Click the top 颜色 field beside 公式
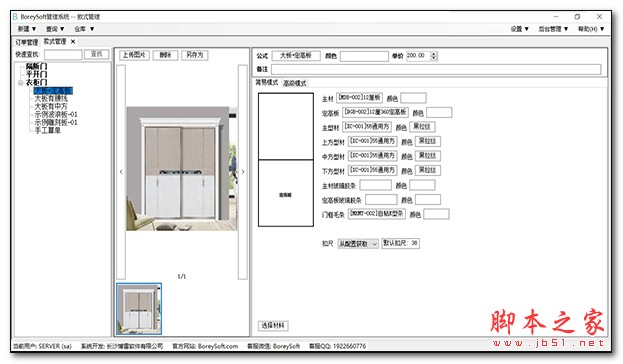 click(x=364, y=56)
